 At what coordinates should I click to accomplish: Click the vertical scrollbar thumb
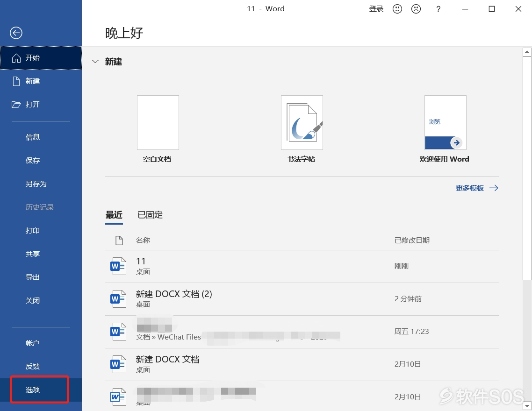point(527,169)
